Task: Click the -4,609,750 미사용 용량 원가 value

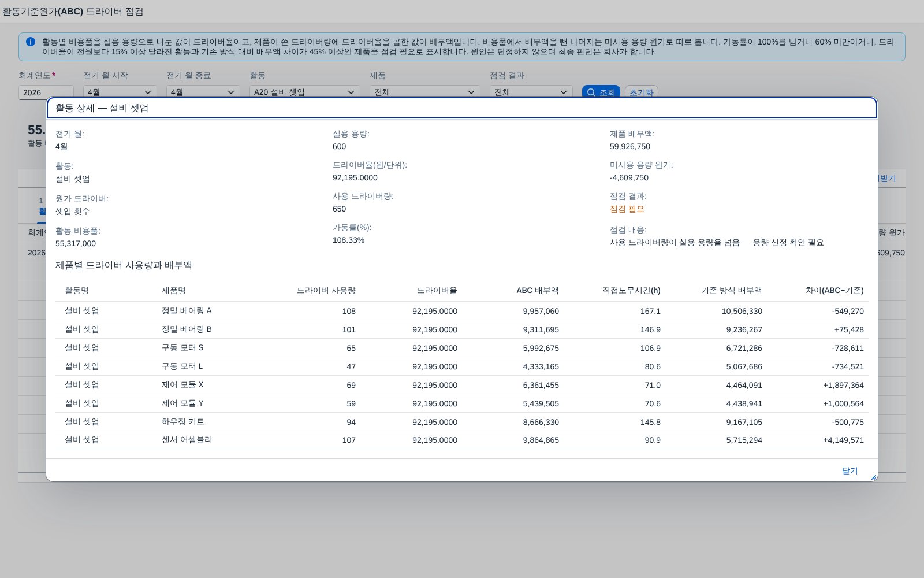Action: 629,178
